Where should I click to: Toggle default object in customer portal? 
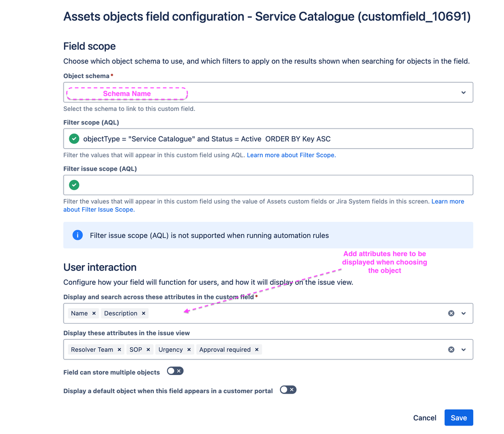coord(288,390)
